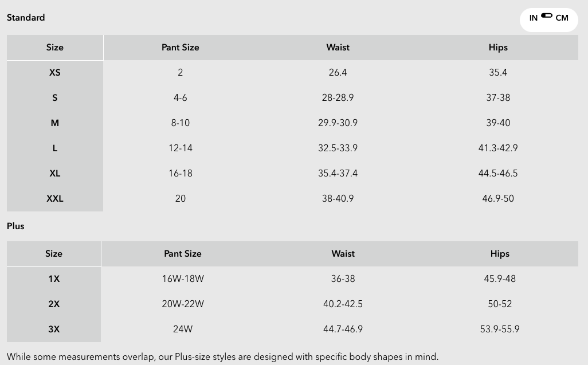This screenshot has width=588, height=365.
Task: Select the XS size row label
Action: 55,73
